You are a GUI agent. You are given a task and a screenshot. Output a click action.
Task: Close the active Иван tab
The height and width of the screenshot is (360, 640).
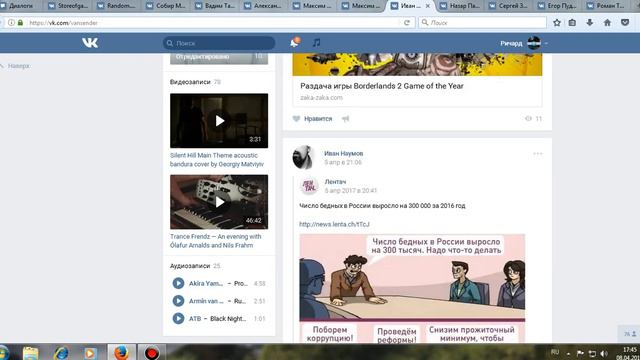(428, 6)
